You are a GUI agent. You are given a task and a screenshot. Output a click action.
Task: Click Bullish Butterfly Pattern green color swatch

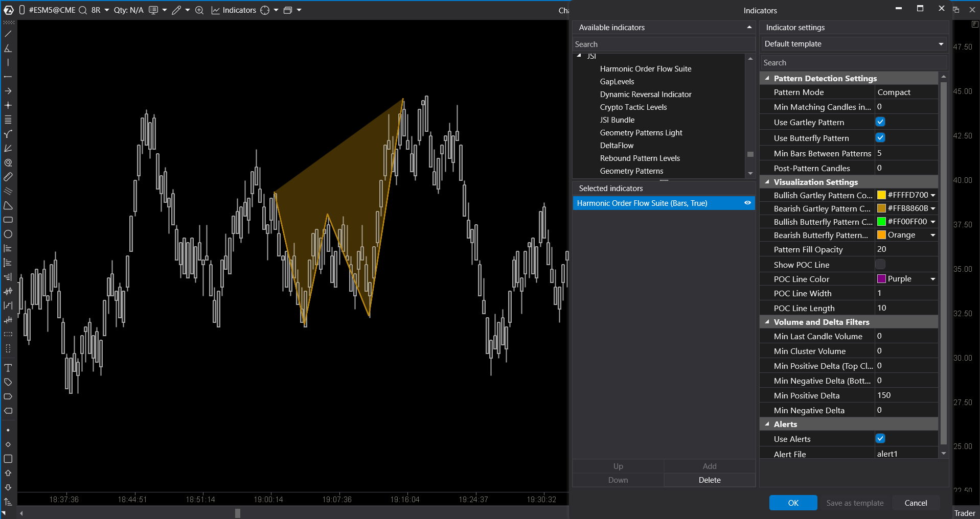(881, 222)
